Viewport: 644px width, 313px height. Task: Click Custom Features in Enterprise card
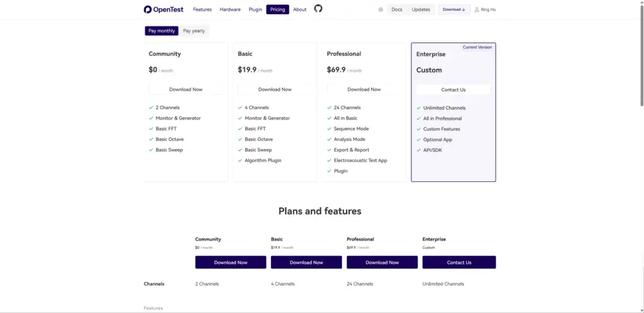click(441, 129)
